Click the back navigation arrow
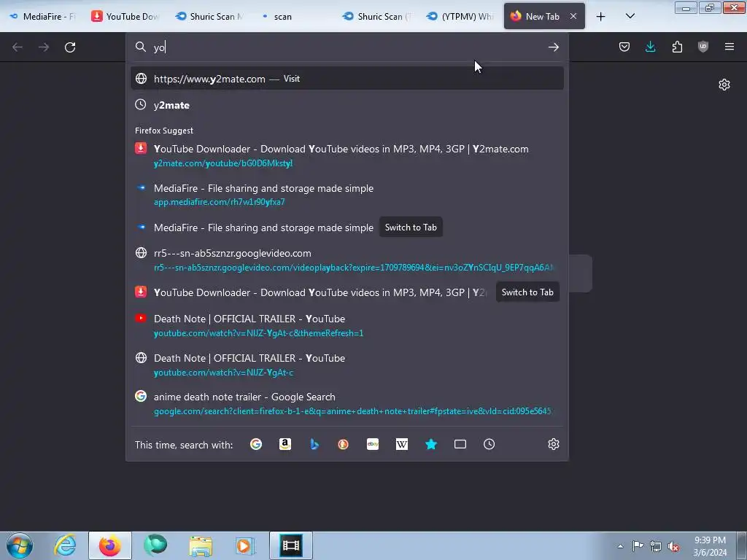 coord(18,47)
